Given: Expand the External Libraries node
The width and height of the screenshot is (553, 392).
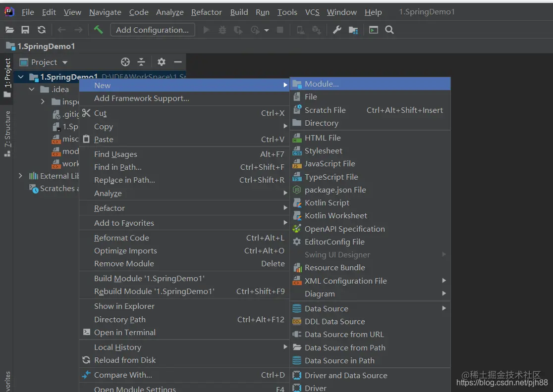Looking at the screenshot, I should (20, 176).
